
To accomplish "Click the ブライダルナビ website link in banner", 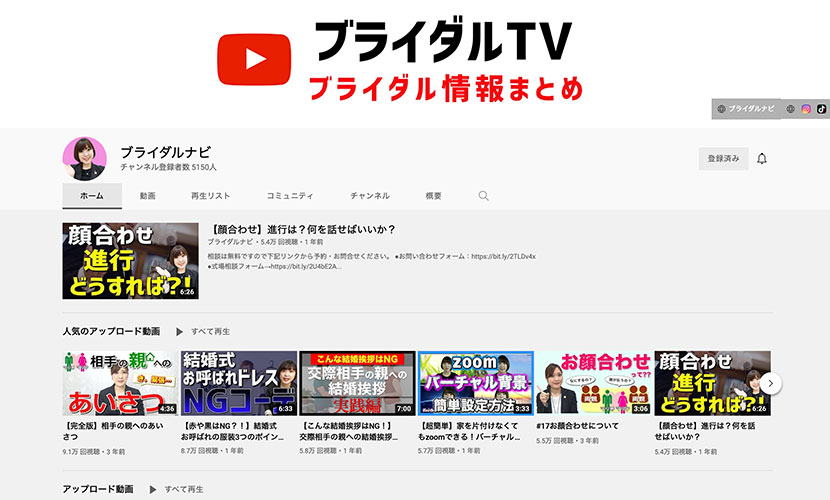I will point(746,109).
